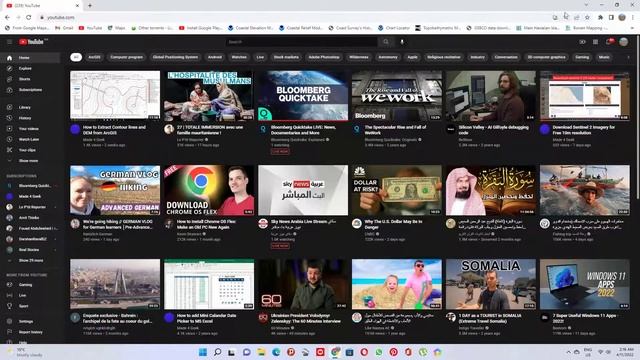Open the YouTube apps grid icon

596,42
